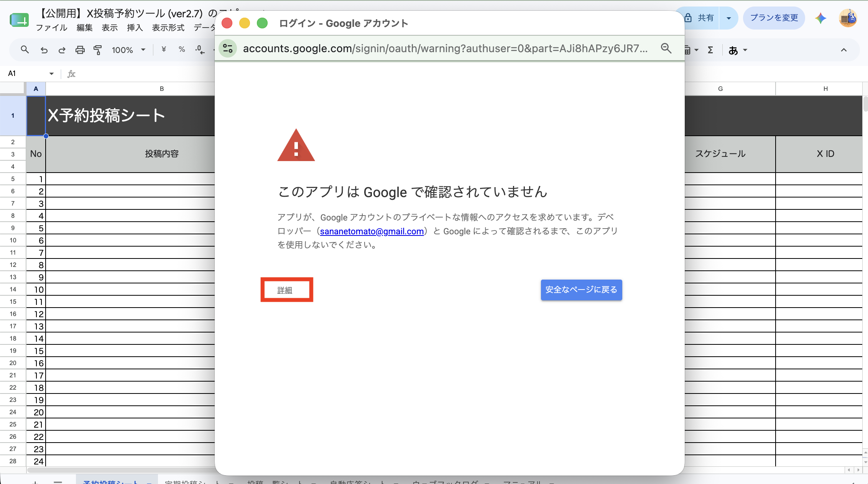This screenshot has height=484, width=868.
Task: Undo the last action in Sheets
Action: [44, 50]
